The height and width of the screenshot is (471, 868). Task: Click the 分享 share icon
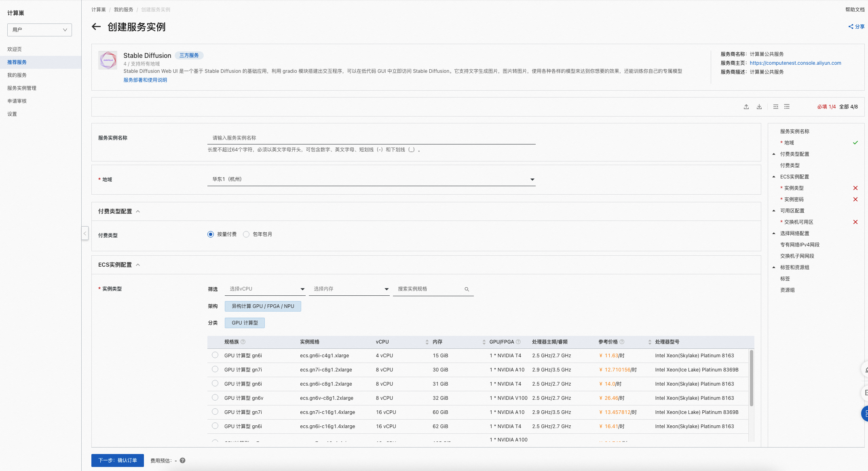tap(851, 27)
